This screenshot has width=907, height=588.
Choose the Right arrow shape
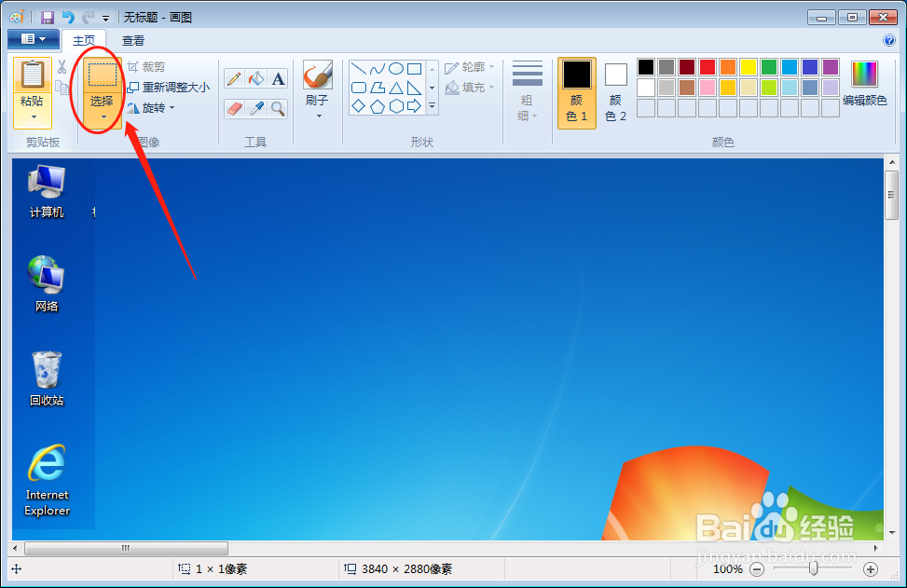click(x=414, y=106)
